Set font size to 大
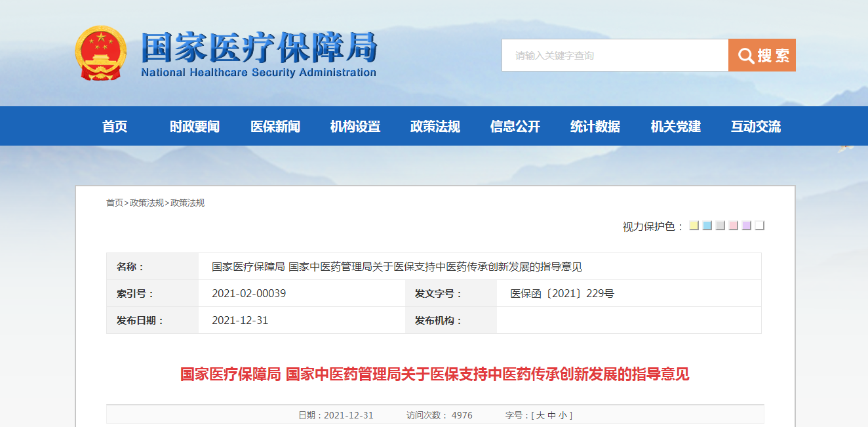The width and height of the screenshot is (868, 427). point(540,415)
